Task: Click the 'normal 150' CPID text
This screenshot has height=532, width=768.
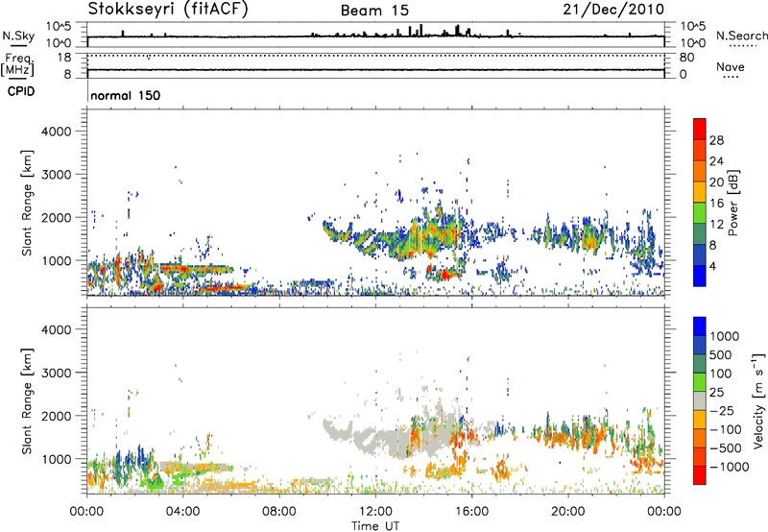Action: pyautogui.click(x=126, y=95)
